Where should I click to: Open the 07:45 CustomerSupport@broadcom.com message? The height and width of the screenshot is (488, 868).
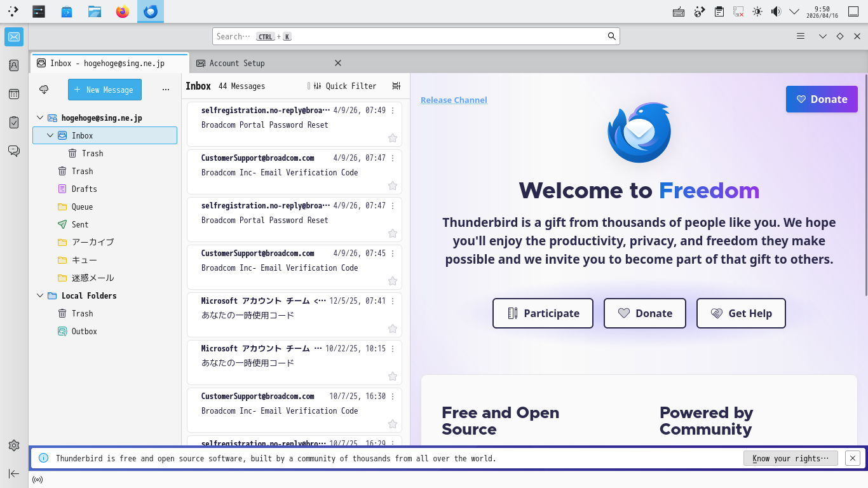pyautogui.click(x=294, y=268)
